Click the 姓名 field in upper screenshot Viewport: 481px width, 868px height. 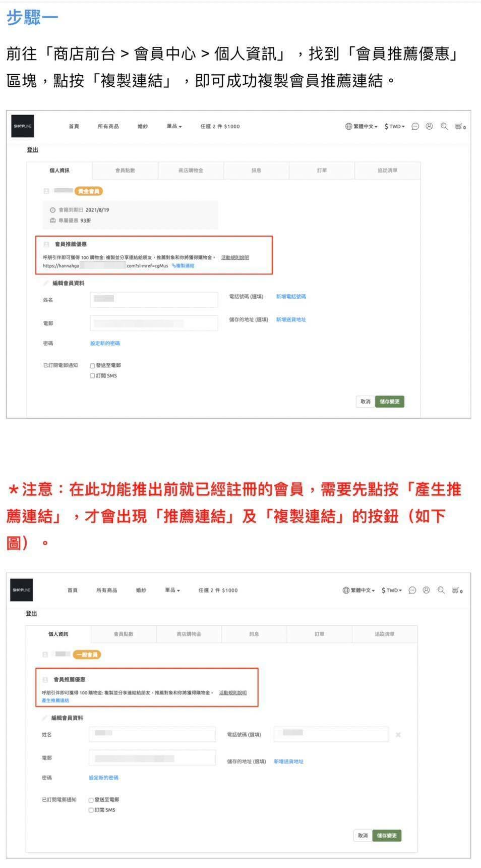point(154,300)
